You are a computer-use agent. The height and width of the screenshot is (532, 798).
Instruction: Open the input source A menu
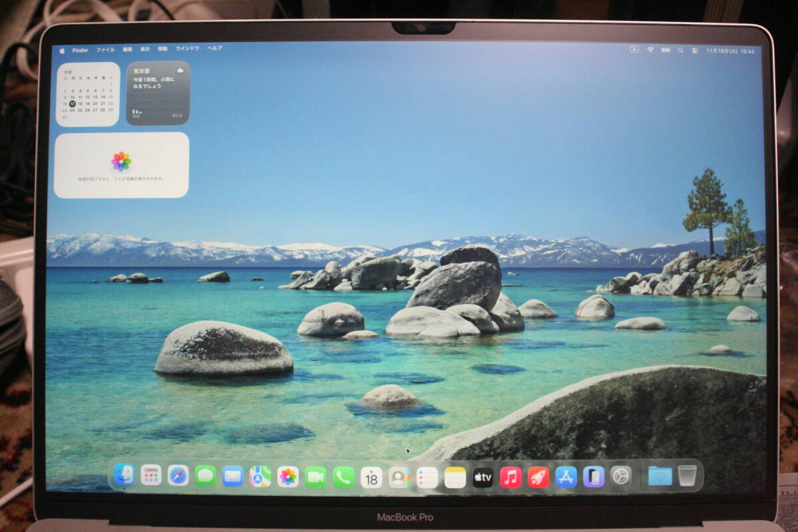click(634, 50)
